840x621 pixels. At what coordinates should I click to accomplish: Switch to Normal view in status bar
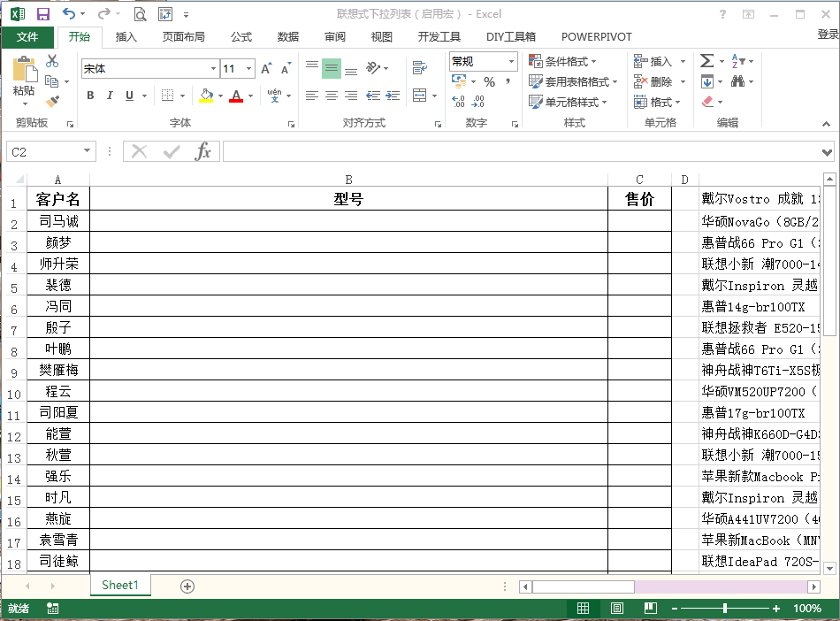583,608
